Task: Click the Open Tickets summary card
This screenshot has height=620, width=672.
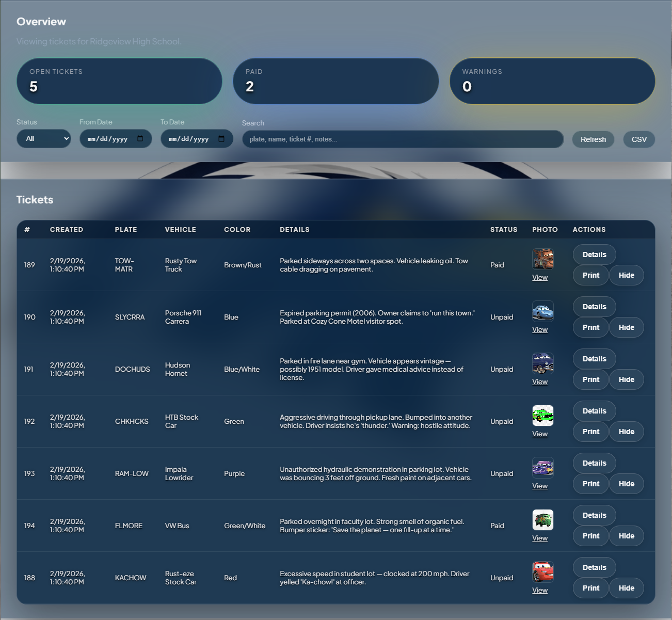Action: click(119, 81)
